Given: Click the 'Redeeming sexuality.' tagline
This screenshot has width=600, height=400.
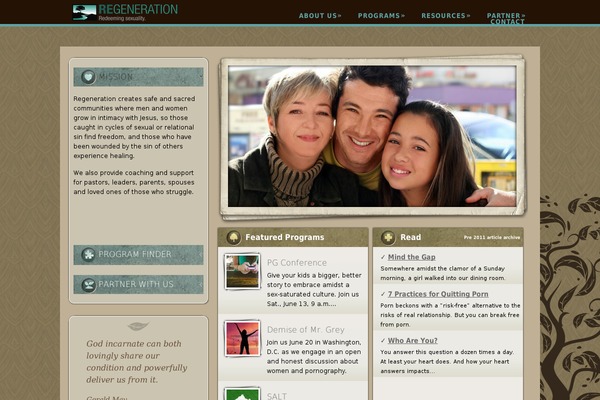Looking at the screenshot, I should 122,18.
